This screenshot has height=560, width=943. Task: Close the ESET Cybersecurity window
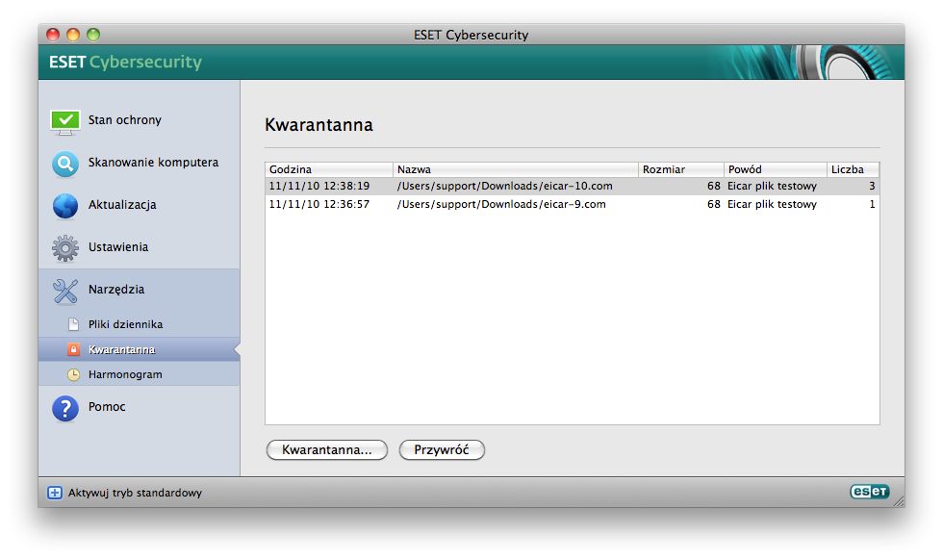[53, 35]
